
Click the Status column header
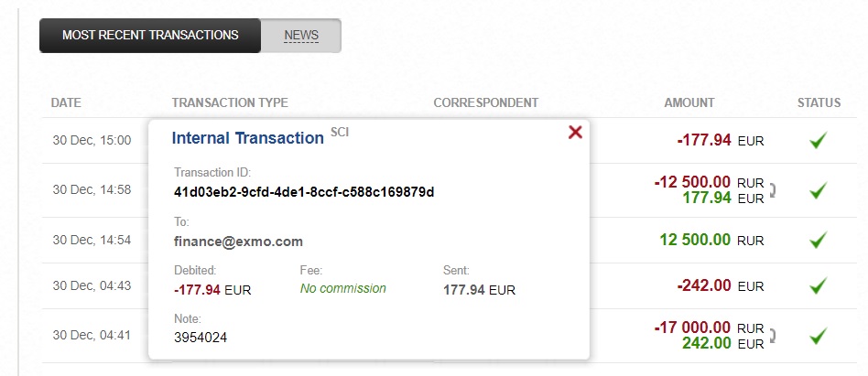click(819, 102)
